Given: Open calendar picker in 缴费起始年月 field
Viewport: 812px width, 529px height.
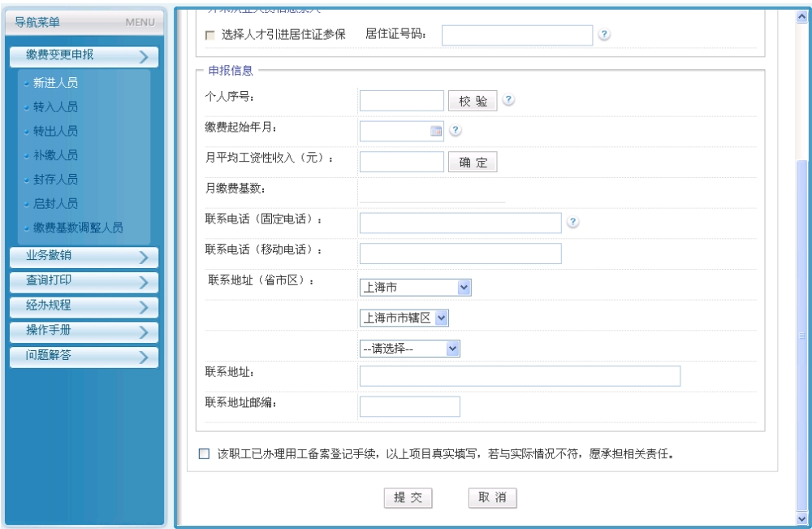Looking at the screenshot, I should 436,131.
